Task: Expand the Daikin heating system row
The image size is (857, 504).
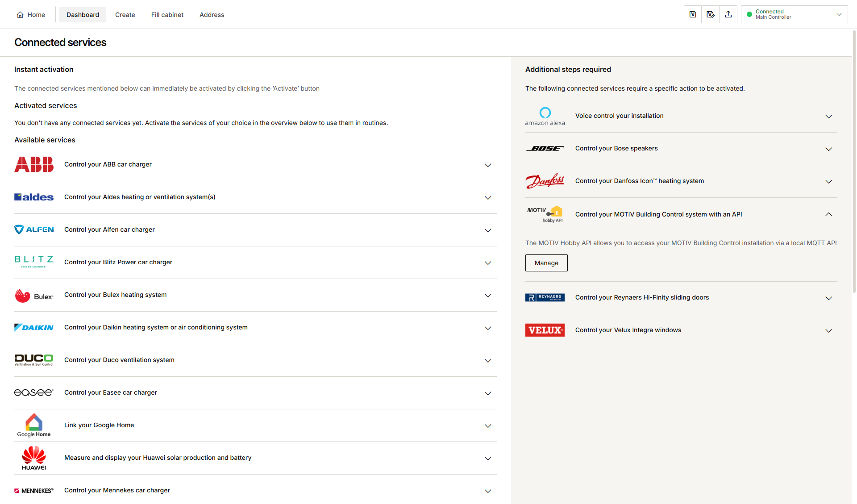Action: click(488, 328)
